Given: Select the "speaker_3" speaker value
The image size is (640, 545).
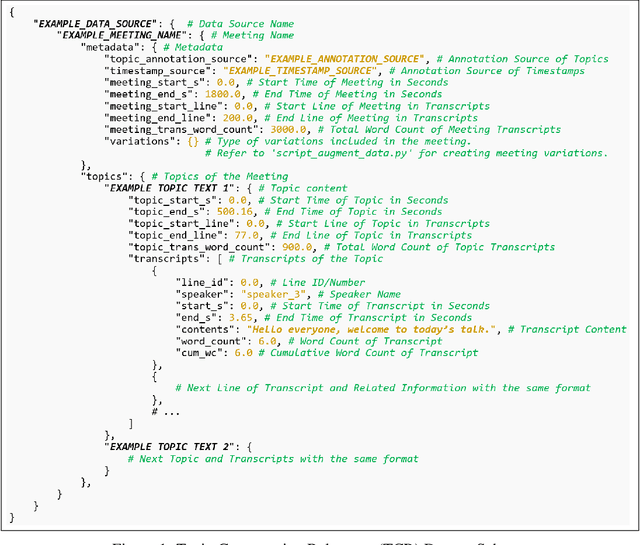Looking at the screenshot, I should [262, 294].
